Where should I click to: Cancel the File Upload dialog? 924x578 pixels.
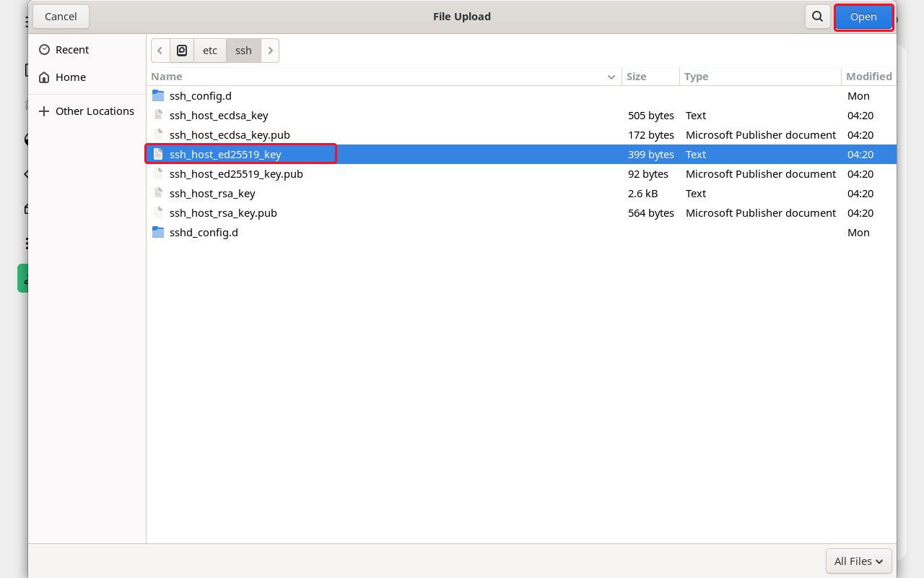[61, 17]
